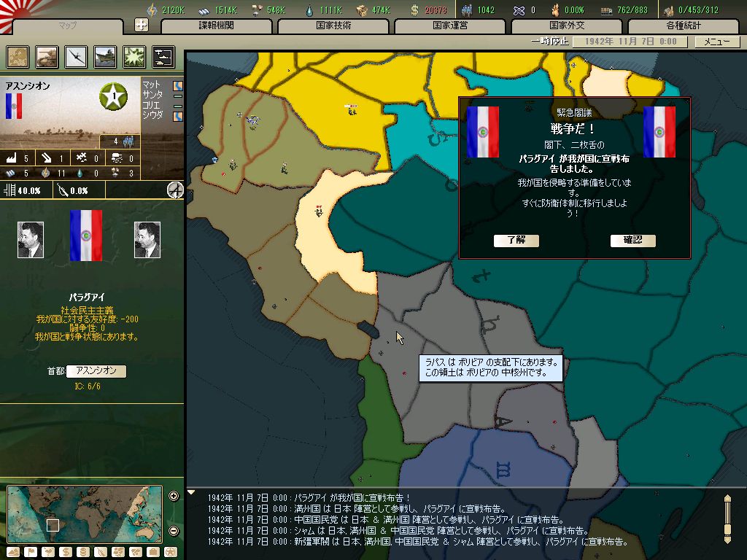Open the plus button beside マップ tab
The width and height of the screenshot is (747, 560).
pyautogui.click(x=142, y=25)
